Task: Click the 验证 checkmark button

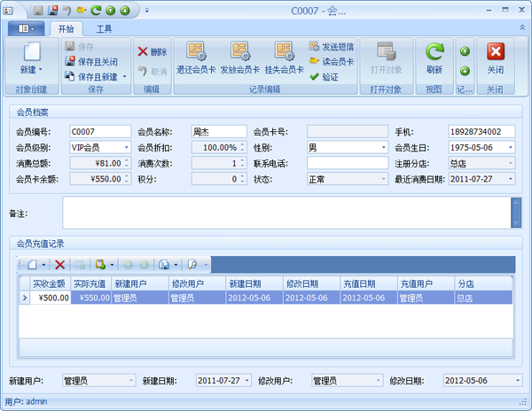Action: click(x=324, y=77)
